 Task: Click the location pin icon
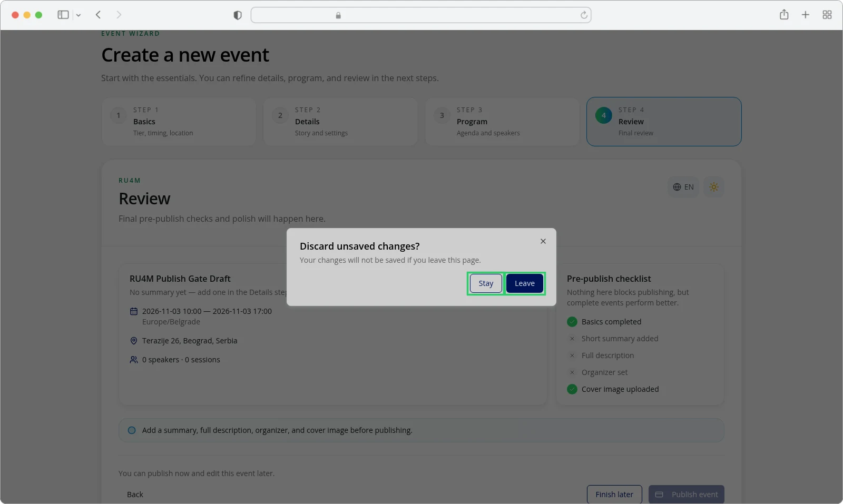134,341
